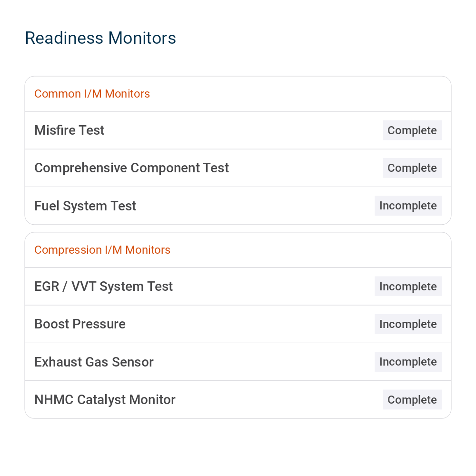Click the Misfire Test label text

pos(69,130)
